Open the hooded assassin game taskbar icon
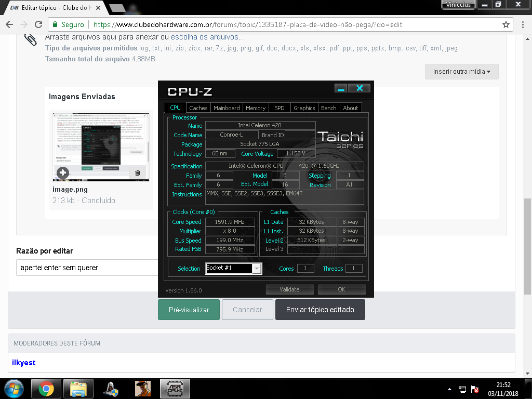 coord(111,389)
